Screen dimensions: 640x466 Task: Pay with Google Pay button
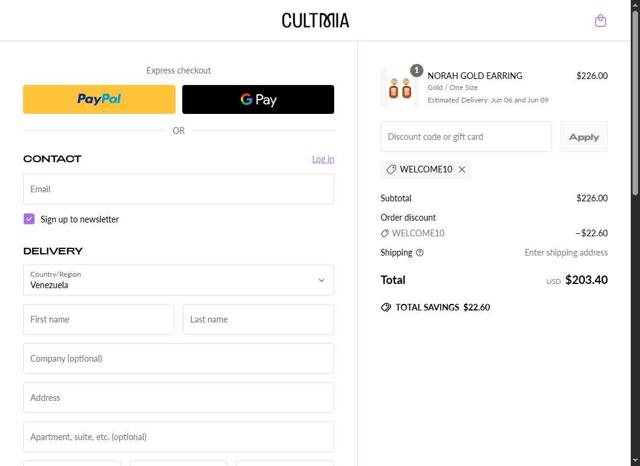(258, 99)
